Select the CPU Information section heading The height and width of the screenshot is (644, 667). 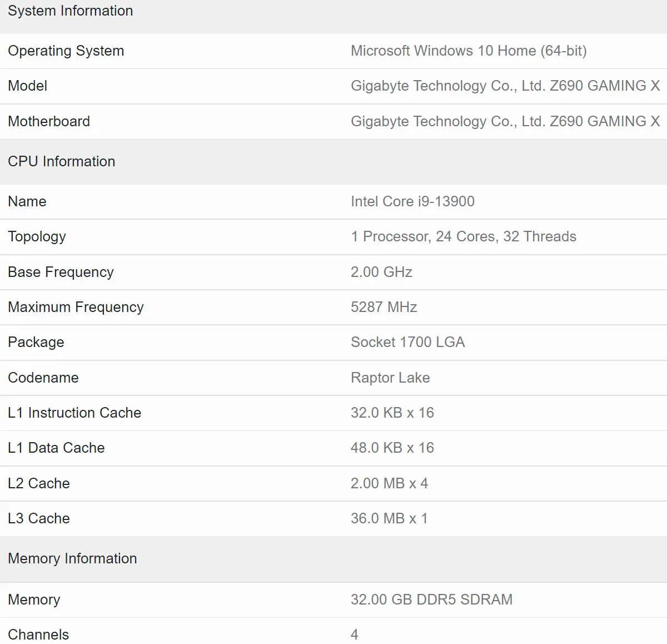pos(62,161)
